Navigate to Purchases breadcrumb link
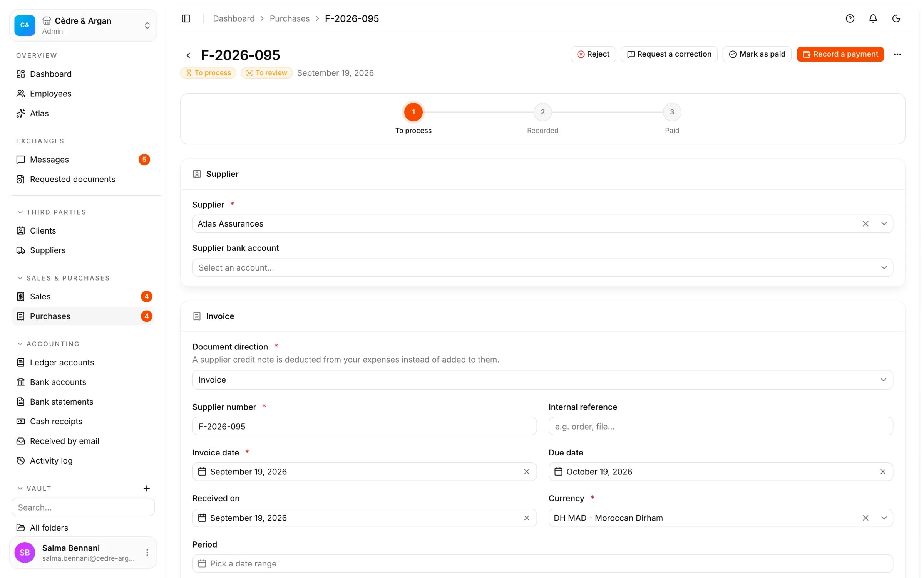 pyautogui.click(x=290, y=18)
